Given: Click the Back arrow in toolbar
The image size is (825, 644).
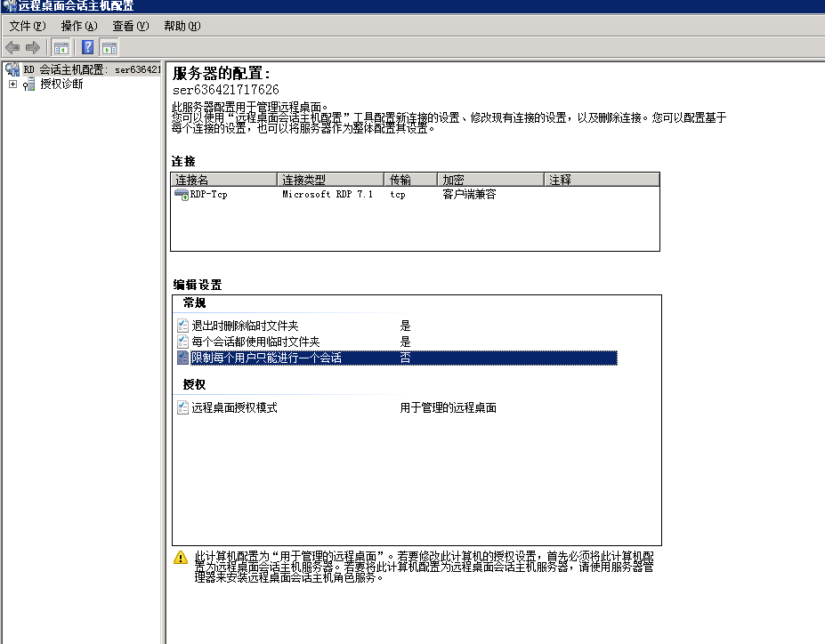Looking at the screenshot, I should coord(12,47).
